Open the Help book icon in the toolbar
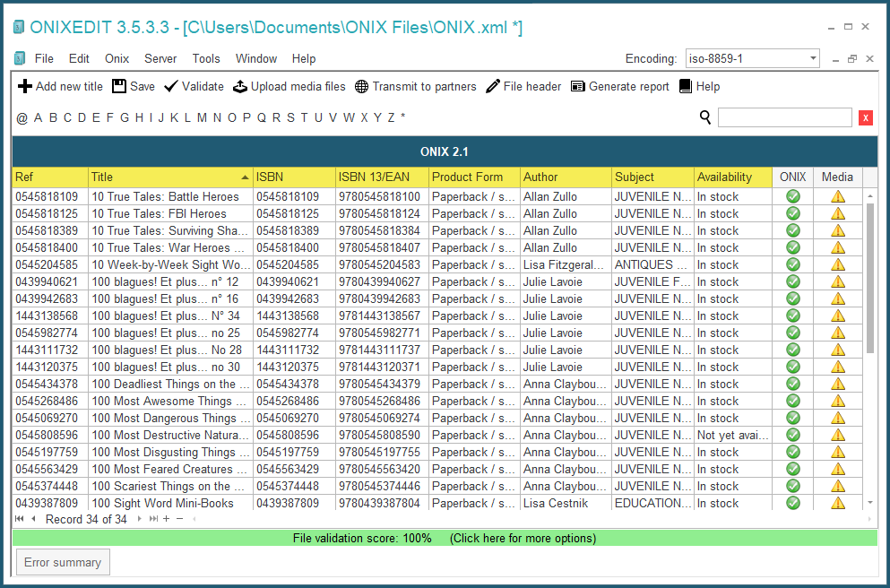The height and width of the screenshot is (588, 890). 686,86
